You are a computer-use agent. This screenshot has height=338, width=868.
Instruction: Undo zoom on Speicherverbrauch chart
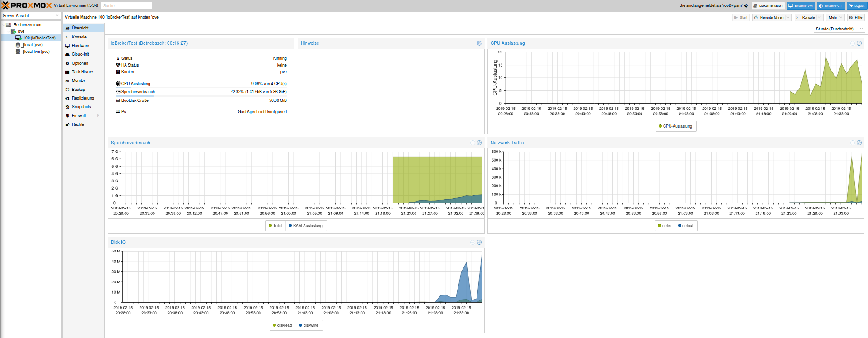point(473,143)
